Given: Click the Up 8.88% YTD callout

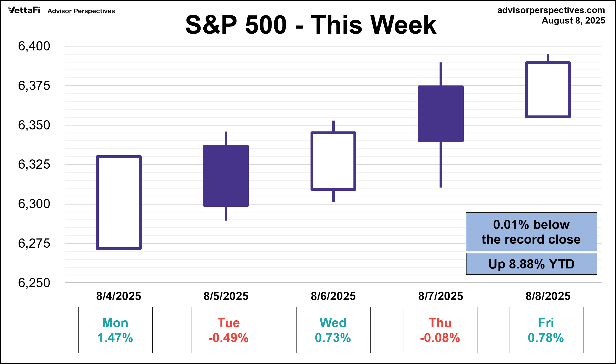Looking at the screenshot, I should click(x=531, y=264).
